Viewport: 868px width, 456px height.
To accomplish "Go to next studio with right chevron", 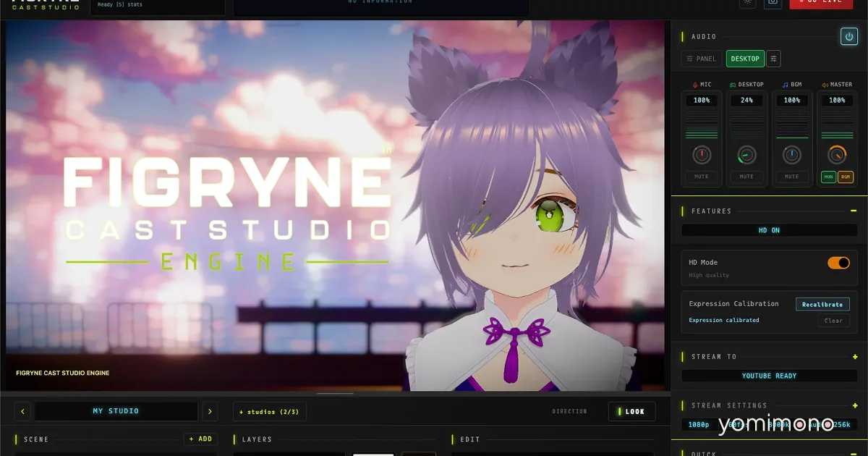I will click(210, 411).
